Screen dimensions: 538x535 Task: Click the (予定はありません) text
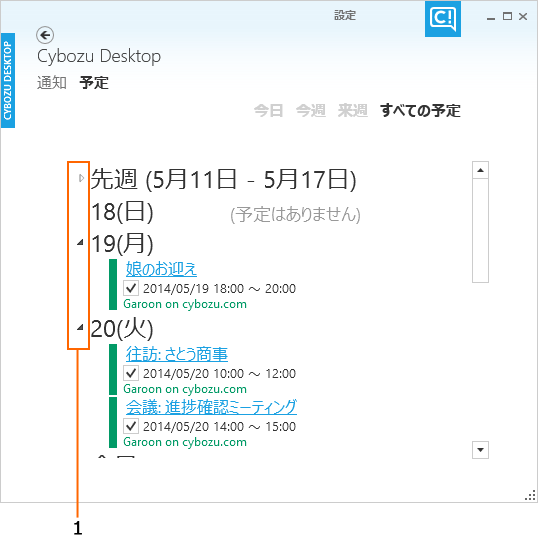pos(295,214)
